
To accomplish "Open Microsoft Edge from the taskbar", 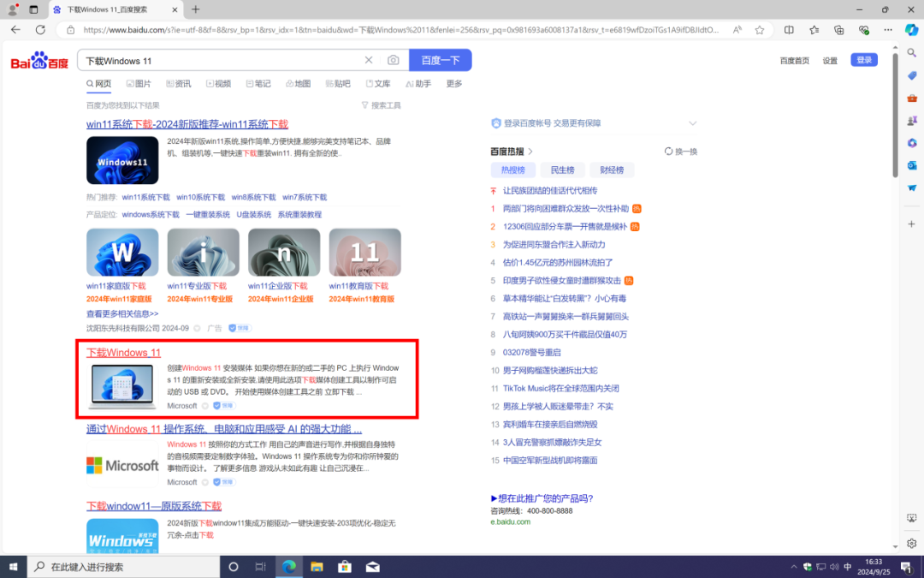I will (x=289, y=567).
